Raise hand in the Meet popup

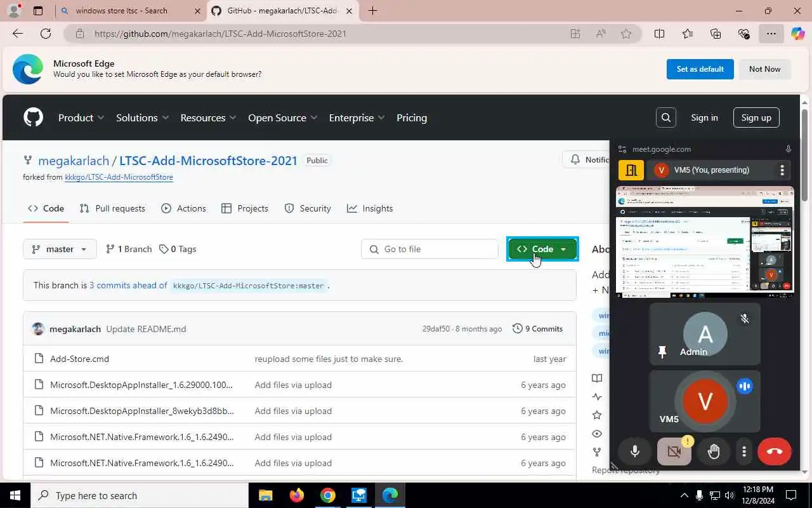pos(714,451)
